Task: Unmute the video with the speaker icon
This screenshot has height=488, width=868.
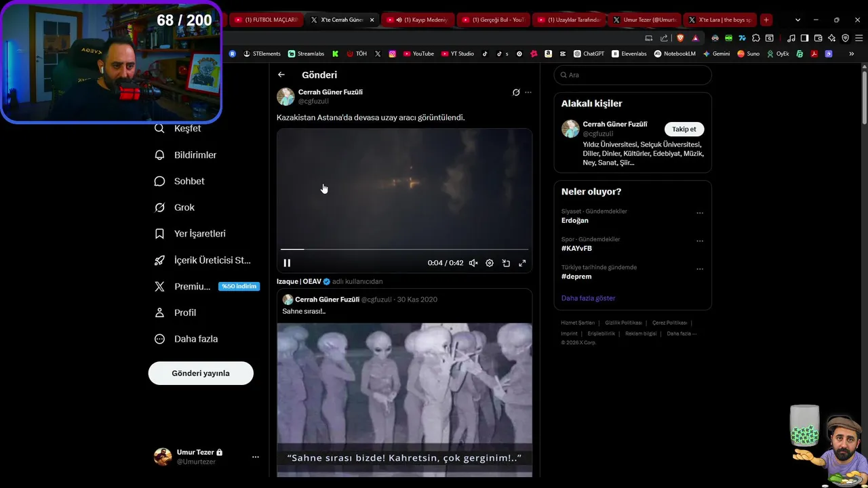Action: 473,263
